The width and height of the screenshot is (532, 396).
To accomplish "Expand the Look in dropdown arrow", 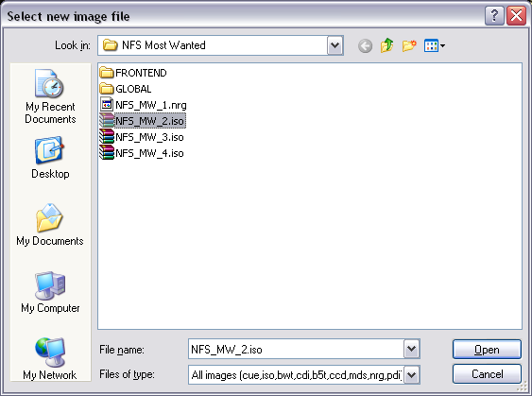I will pyautogui.click(x=335, y=45).
